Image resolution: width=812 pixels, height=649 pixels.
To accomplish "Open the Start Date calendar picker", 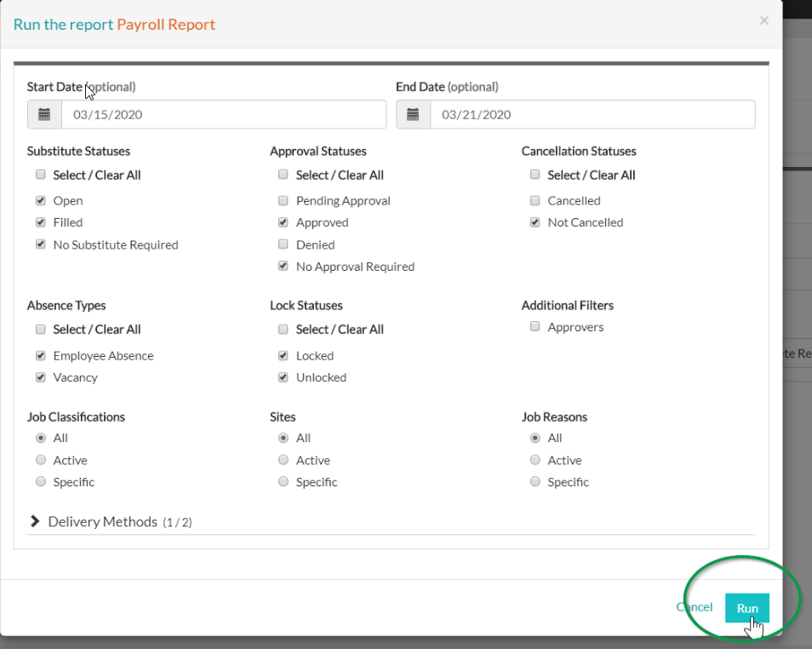I will pos(43,113).
